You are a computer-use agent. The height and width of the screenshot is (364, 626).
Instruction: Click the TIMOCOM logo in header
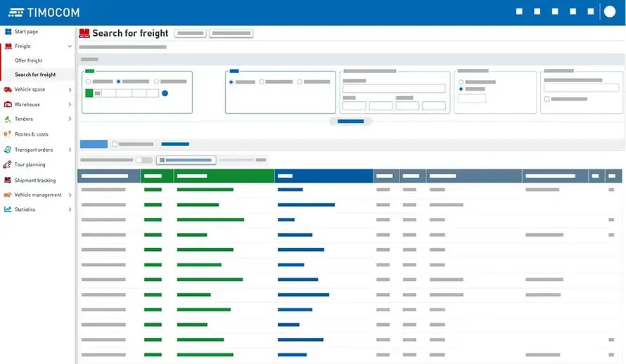click(44, 13)
